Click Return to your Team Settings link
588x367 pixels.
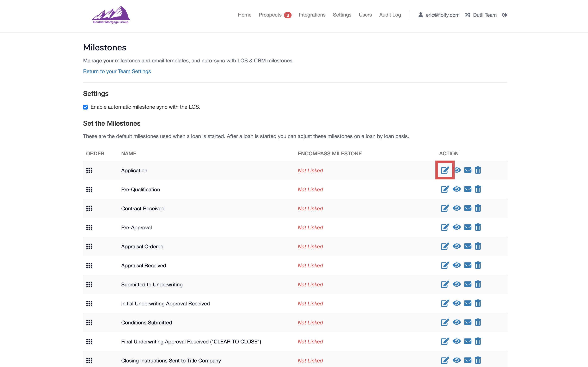tap(117, 71)
